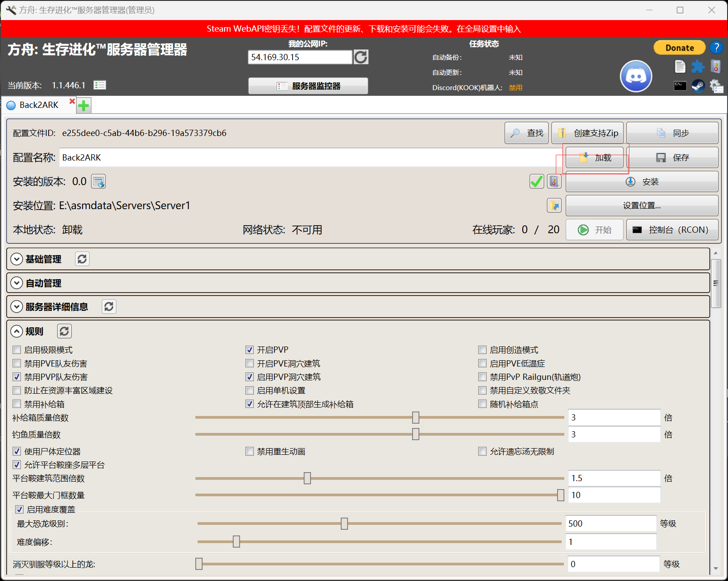Toggle 启用单机设置 checkbox
The width and height of the screenshot is (728, 581).
250,391
